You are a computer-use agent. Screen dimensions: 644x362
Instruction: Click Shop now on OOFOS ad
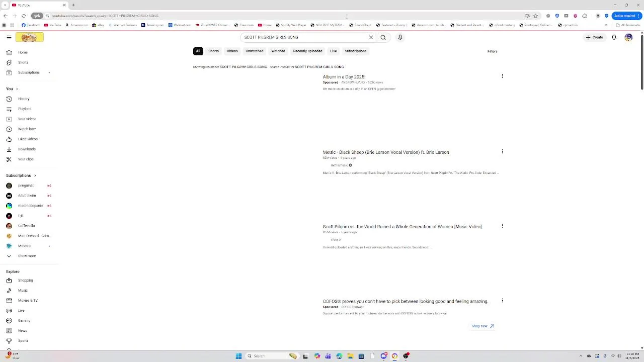[x=482, y=326]
